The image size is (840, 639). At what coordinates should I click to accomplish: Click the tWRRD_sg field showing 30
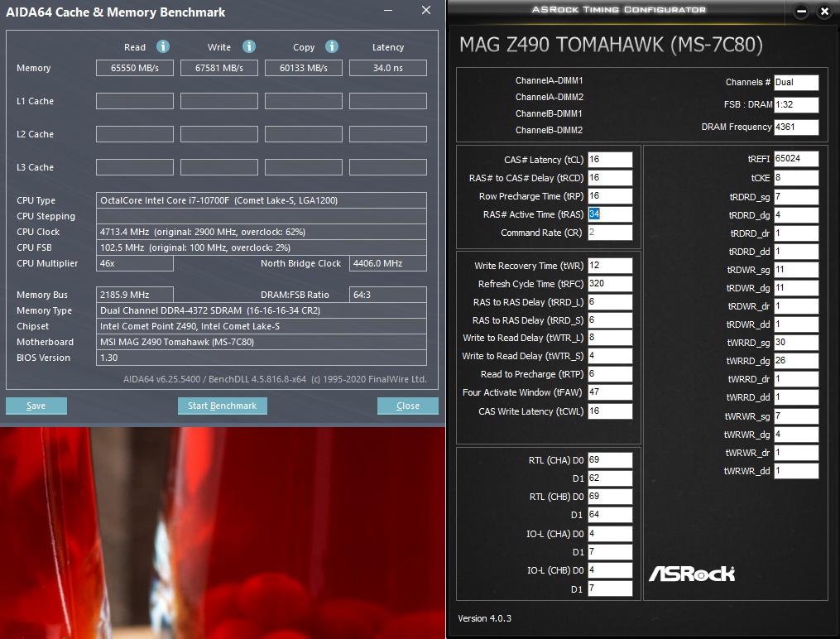coord(796,343)
